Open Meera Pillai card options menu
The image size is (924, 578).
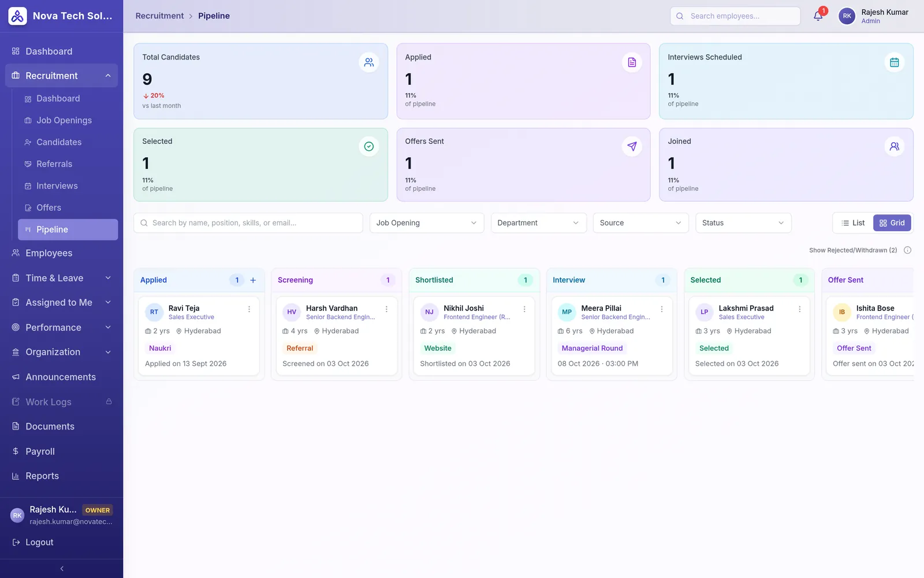662,309
